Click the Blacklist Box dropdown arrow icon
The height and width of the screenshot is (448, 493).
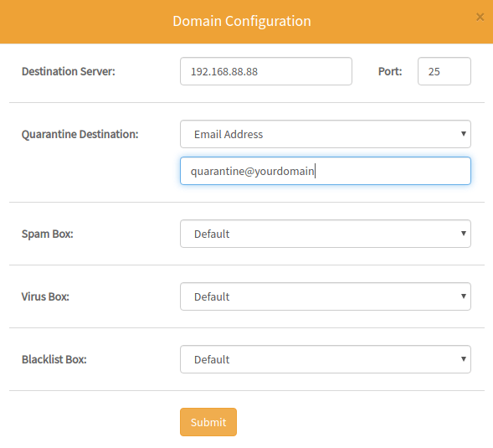pyautogui.click(x=464, y=359)
